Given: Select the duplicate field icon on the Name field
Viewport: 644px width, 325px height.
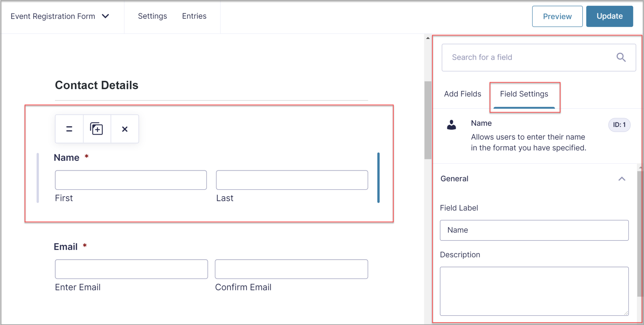Looking at the screenshot, I should pyautogui.click(x=97, y=129).
